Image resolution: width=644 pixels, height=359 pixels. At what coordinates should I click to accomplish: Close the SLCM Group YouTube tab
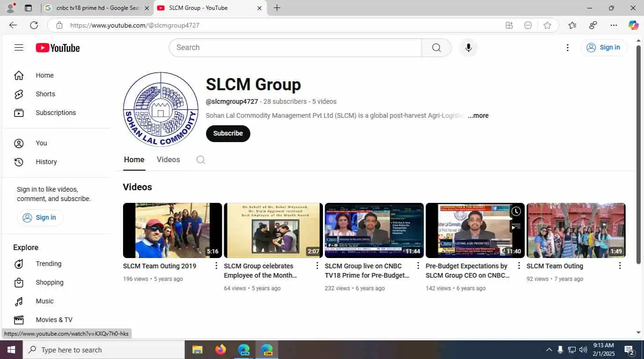point(259,8)
